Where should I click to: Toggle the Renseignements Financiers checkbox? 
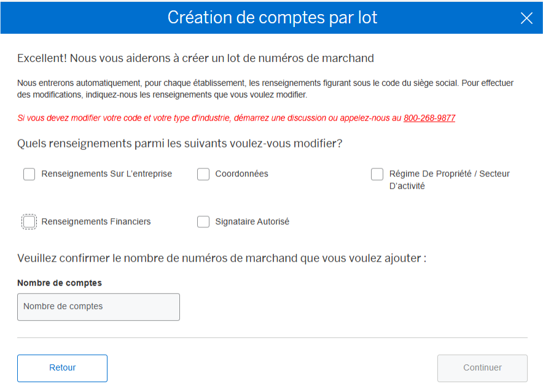pos(29,222)
